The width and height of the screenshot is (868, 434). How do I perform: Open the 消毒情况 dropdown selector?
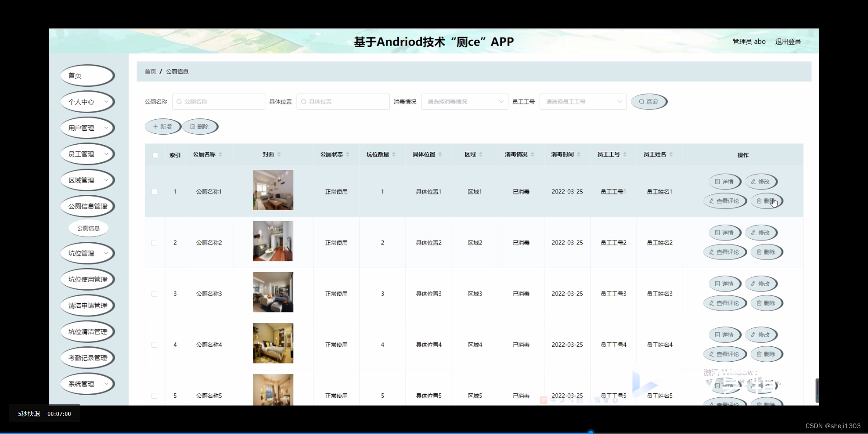tap(464, 102)
